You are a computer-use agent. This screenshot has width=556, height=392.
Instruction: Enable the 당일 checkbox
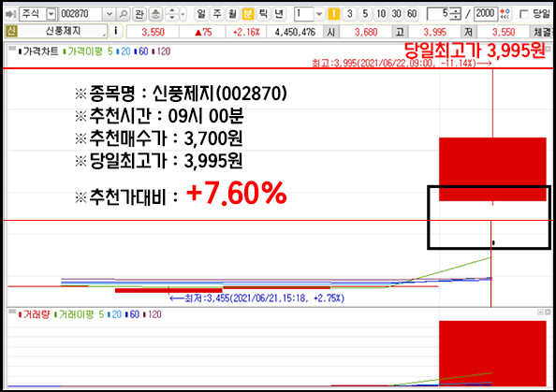pos(523,15)
